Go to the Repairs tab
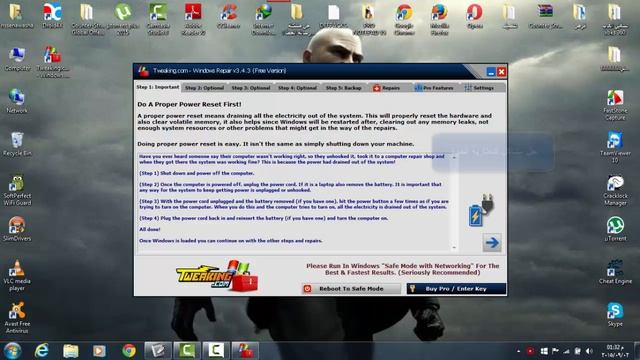The image size is (640, 360). (387, 88)
